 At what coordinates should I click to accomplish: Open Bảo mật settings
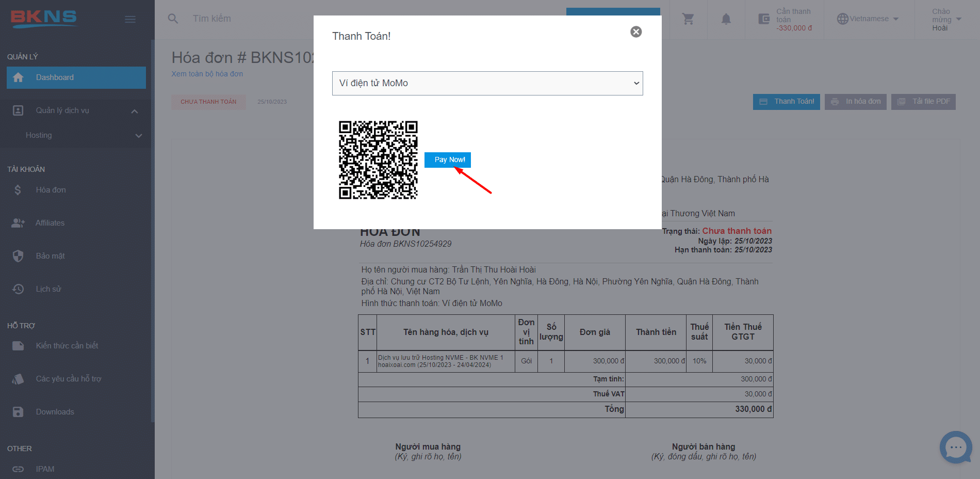point(51,256)
